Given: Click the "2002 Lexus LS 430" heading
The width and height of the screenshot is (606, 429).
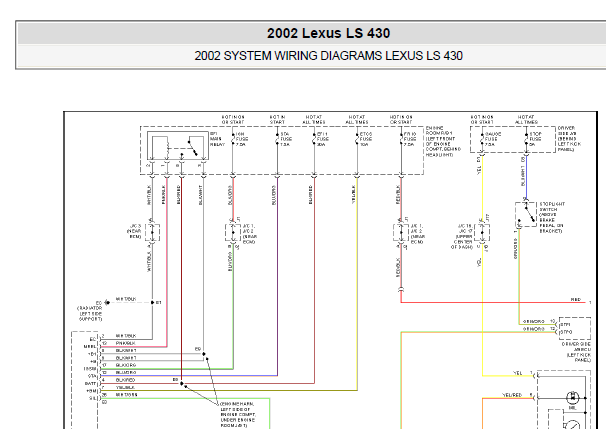Looking at the screenshot, I should 328,33.
